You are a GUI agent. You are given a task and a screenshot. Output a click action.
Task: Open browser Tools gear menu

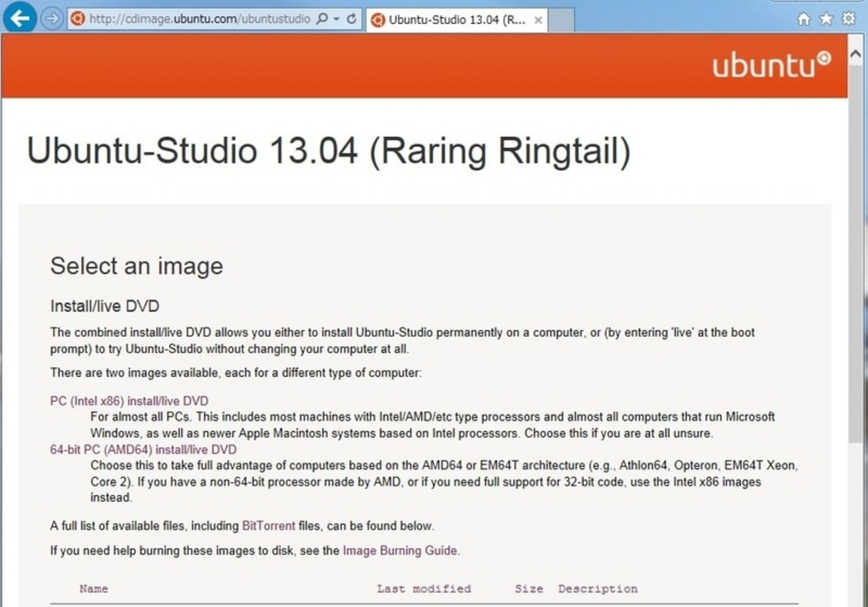(x=849, y=19)
